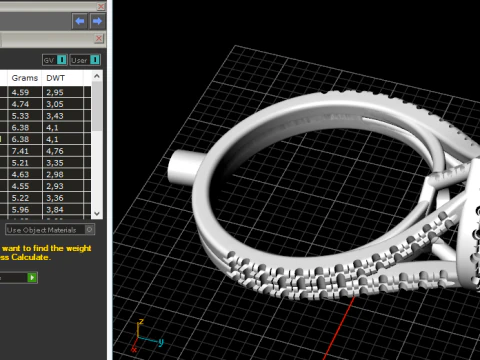The width and height of the screenshot is (480, 360).
Task: Close the second panel with red X
Action: [99, 38]
